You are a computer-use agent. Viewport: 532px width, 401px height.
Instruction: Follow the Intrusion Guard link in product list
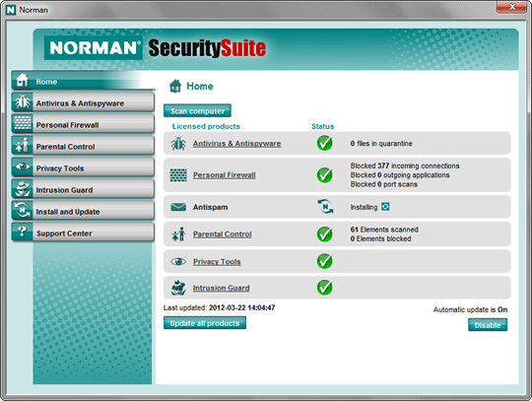point(222,288)
